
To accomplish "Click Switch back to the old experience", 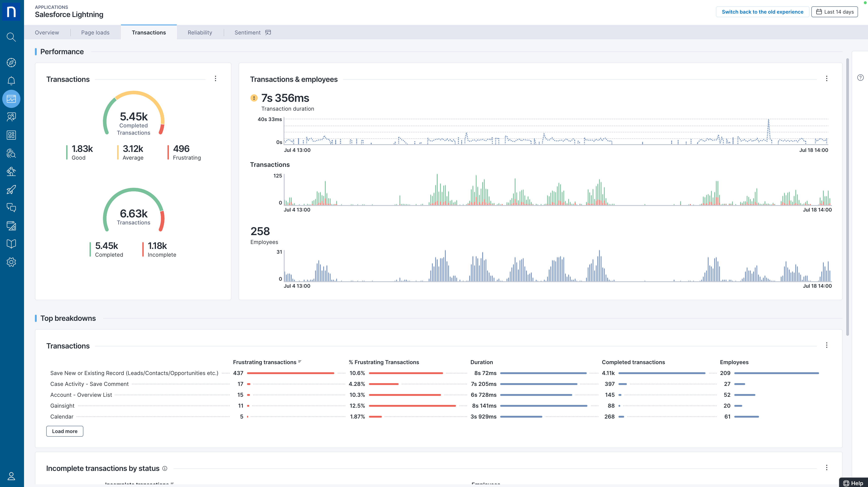I will click(762, 12).
